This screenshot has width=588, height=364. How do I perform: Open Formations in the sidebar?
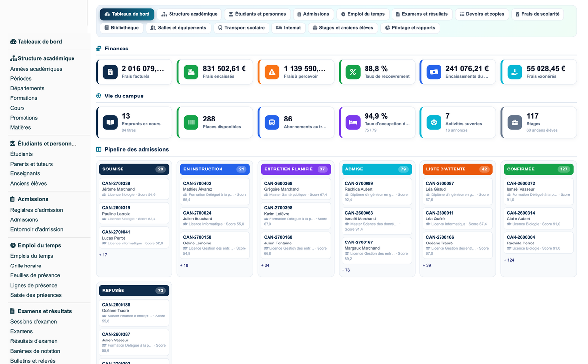tap(24, 98)
